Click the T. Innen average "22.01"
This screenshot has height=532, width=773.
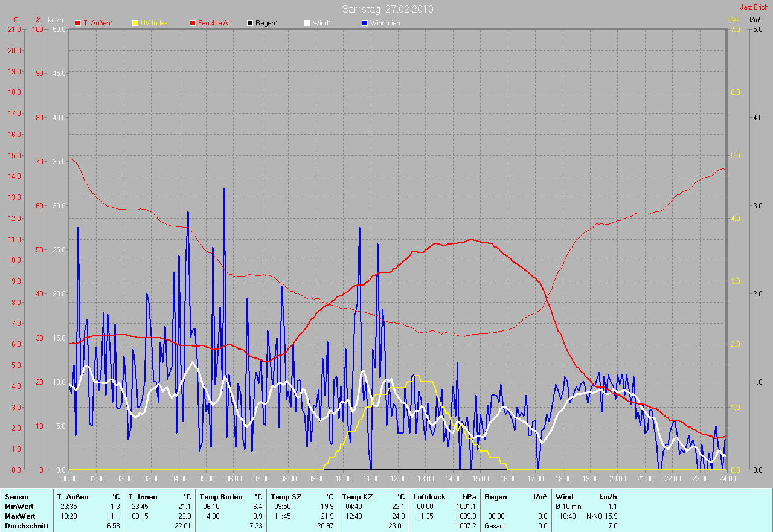[182, 526]
